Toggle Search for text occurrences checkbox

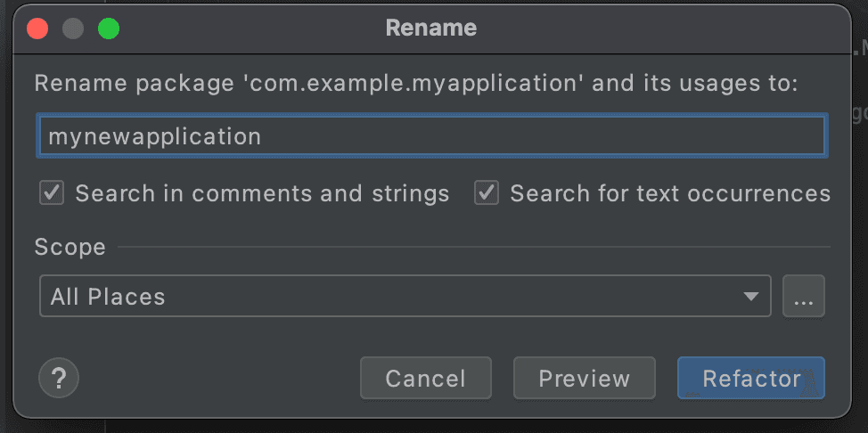tap(487, 193)
